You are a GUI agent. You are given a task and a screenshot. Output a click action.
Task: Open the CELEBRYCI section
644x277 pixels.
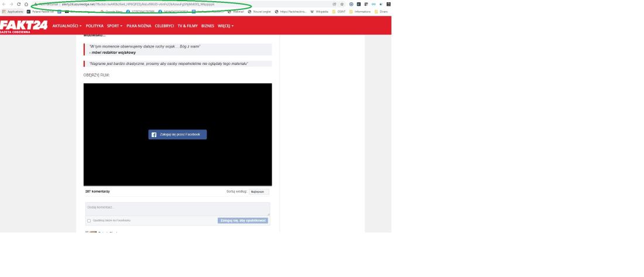click(165, 26)
